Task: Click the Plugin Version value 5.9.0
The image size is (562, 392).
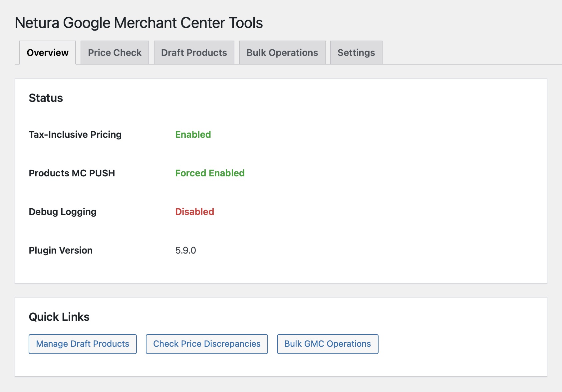Action: point(186,250)
